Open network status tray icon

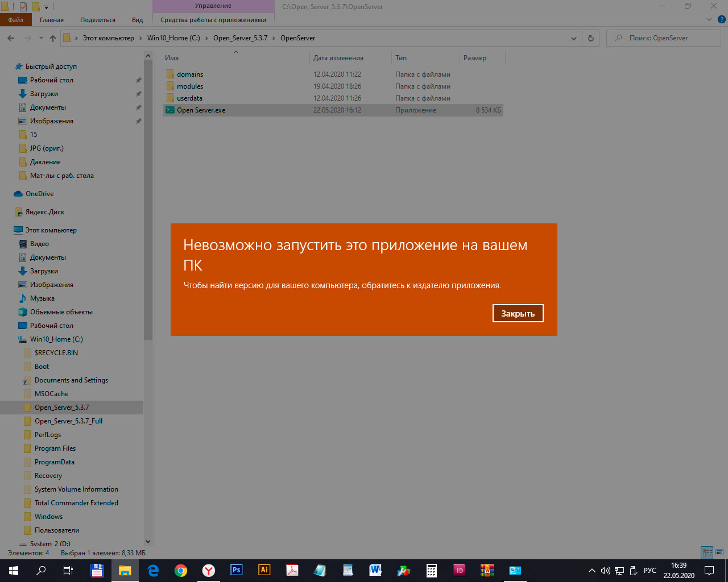pyautogui.click(x=619, y=571)
